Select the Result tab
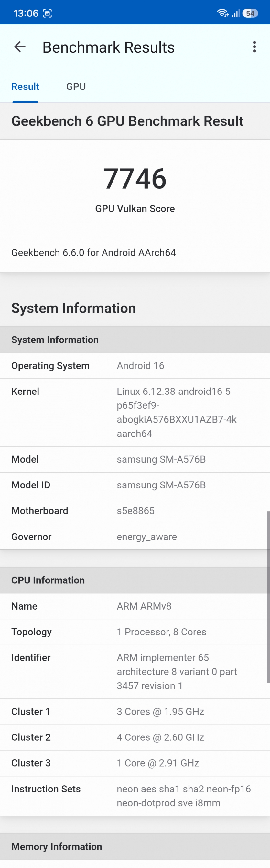The width and height of the screenshot is (270, 868). (x=25, y=87)
